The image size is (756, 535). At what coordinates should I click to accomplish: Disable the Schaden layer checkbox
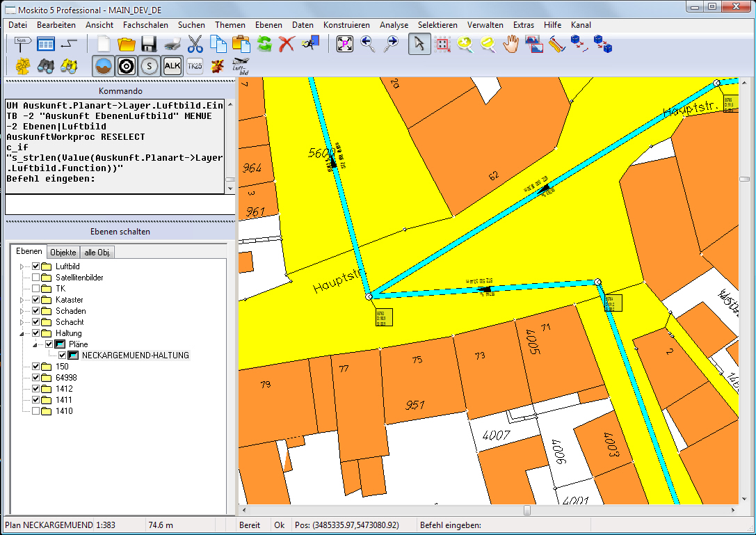pos(35,311)
